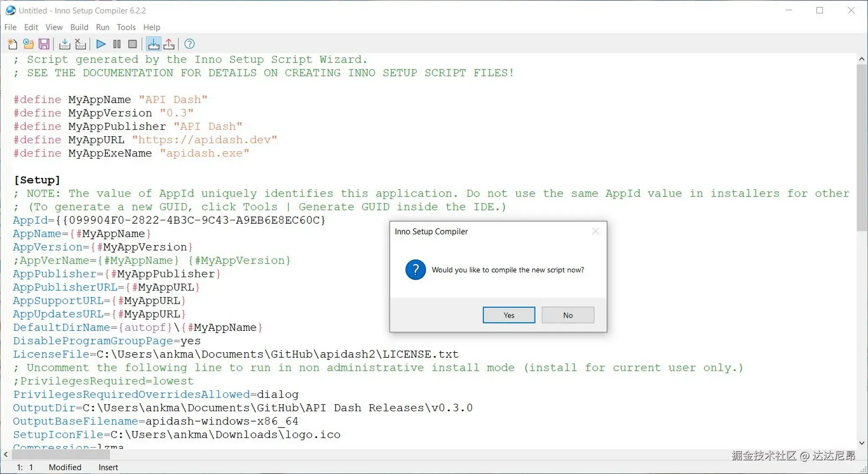
Task: Close the Inno Setup Compiler dialog
Action: pyautogui.click(x=595, y=232)
